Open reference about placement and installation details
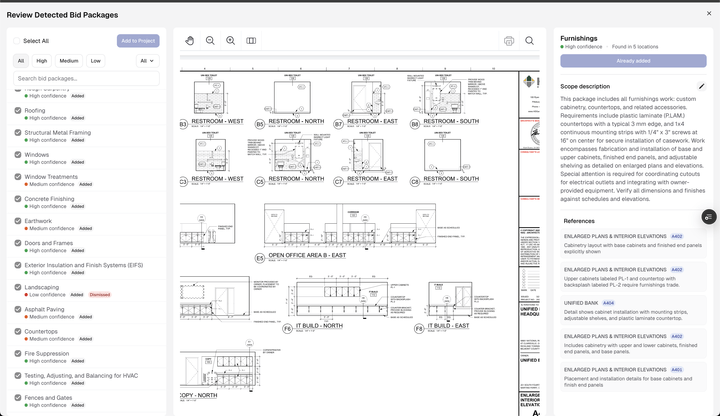The image size is (720, 416). [633, 377]
